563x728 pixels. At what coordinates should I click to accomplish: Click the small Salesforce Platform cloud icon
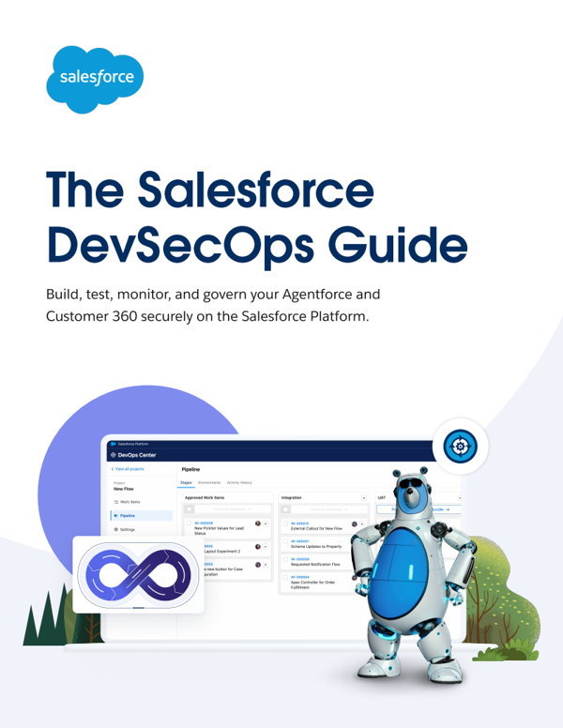[113, 444]
